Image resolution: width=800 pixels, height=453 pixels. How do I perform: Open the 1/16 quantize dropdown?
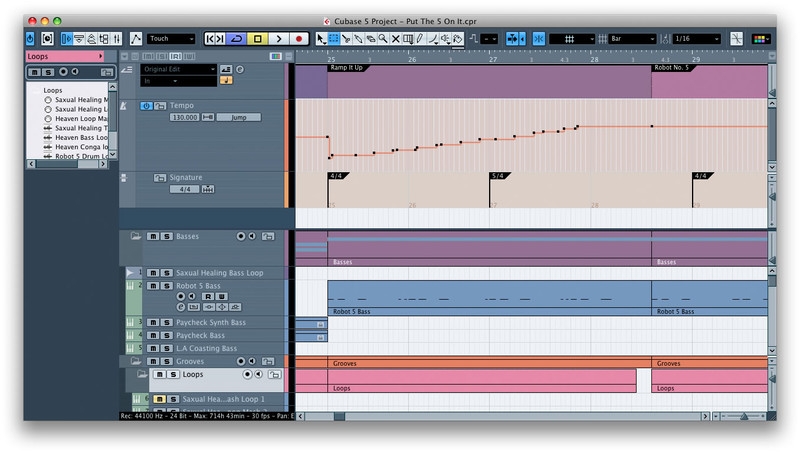pos(697,39)
